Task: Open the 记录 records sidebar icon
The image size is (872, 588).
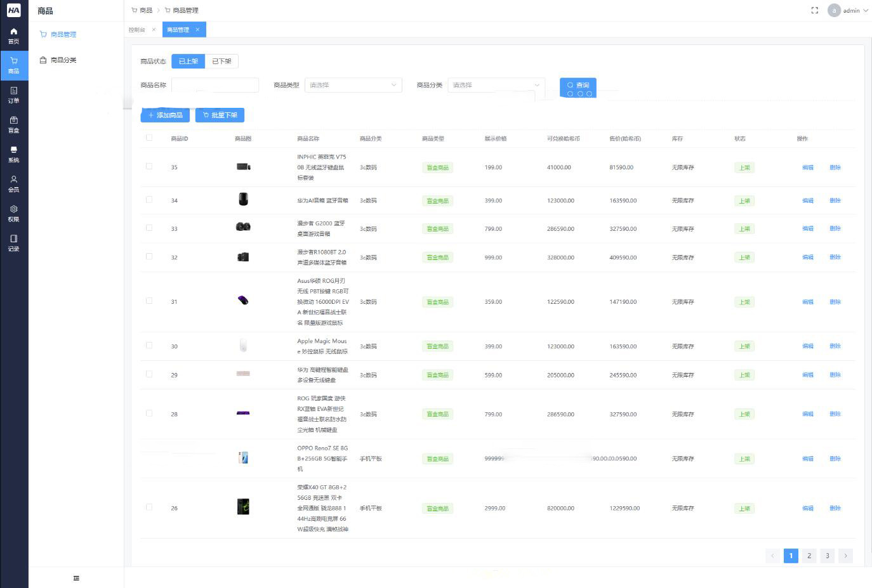Action: [13, 243]
